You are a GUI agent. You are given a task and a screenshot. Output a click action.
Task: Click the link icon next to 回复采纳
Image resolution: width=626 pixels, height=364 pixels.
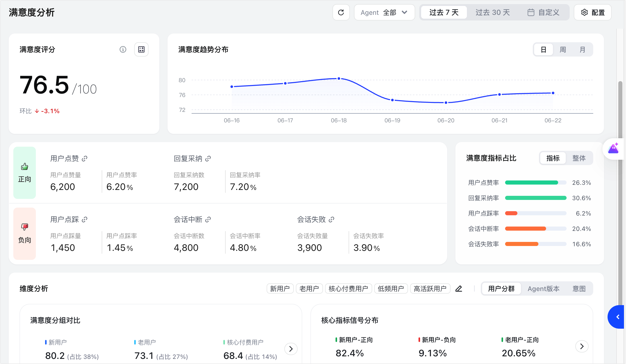pyautogui.click(x=208, y=159)
